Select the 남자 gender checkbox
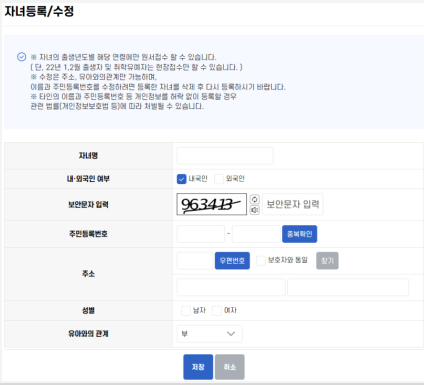The height and width of the screenshot is (386, 424). (x=186, y=311)
